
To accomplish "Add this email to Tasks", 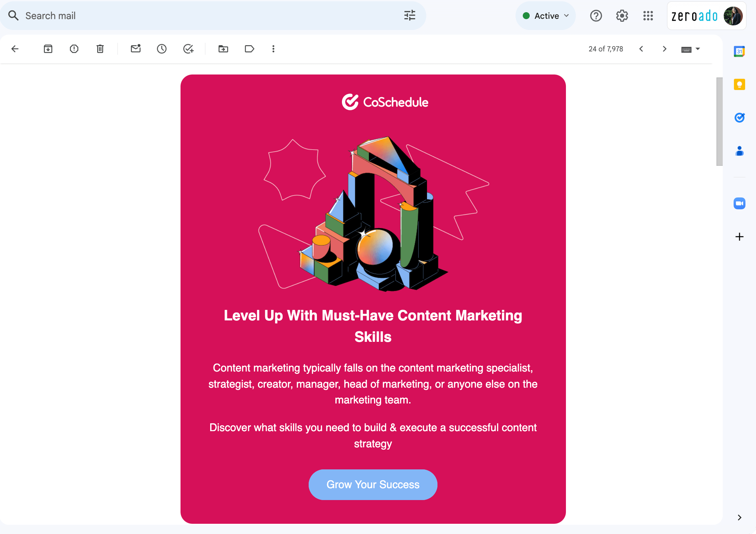I will click(188, 49).
